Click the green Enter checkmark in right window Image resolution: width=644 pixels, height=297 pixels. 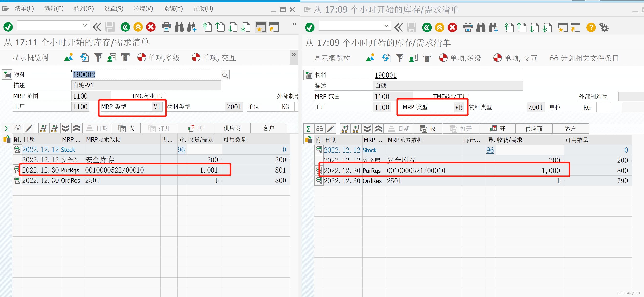point(309,27)
